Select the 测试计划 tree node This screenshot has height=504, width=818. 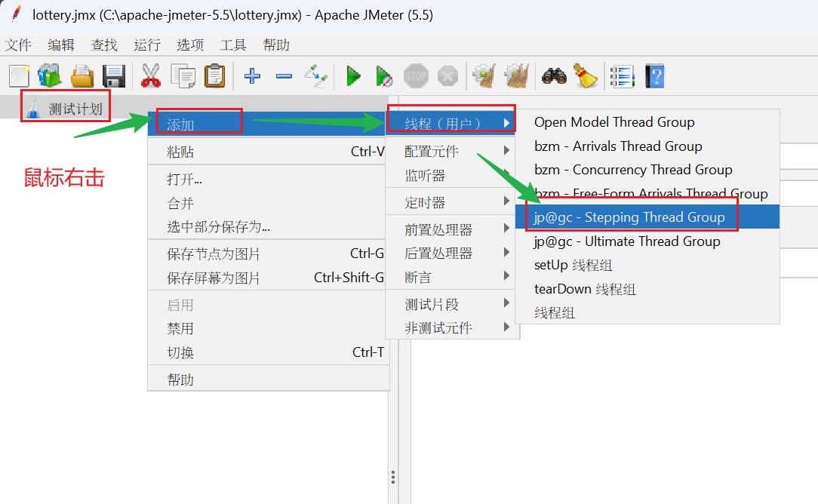click(75, 109)
